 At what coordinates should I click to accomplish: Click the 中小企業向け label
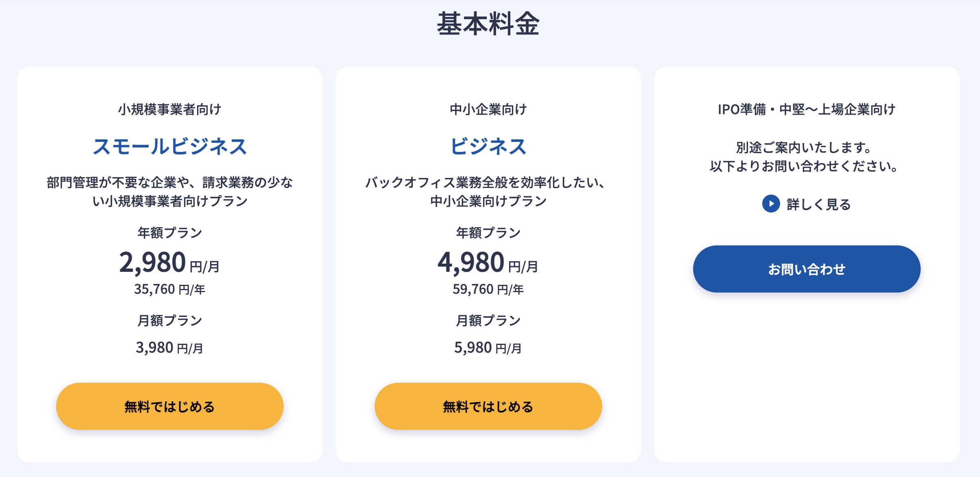488,109
